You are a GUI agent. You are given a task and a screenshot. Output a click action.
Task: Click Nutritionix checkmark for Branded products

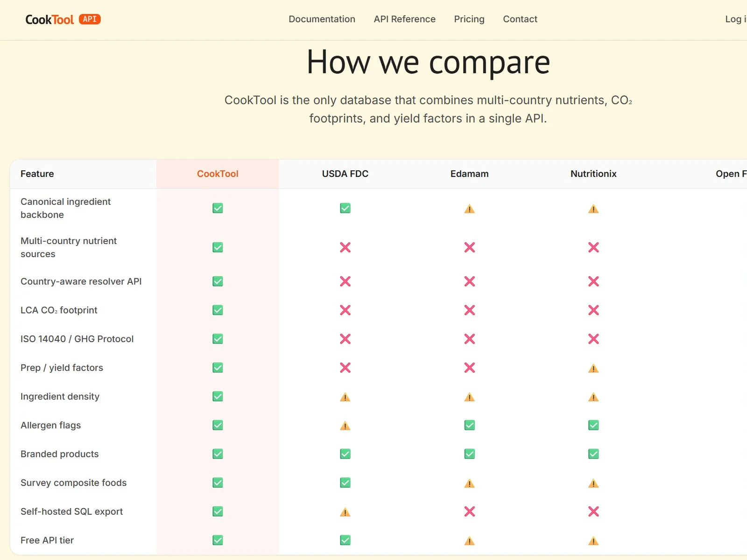pos(593,454)
